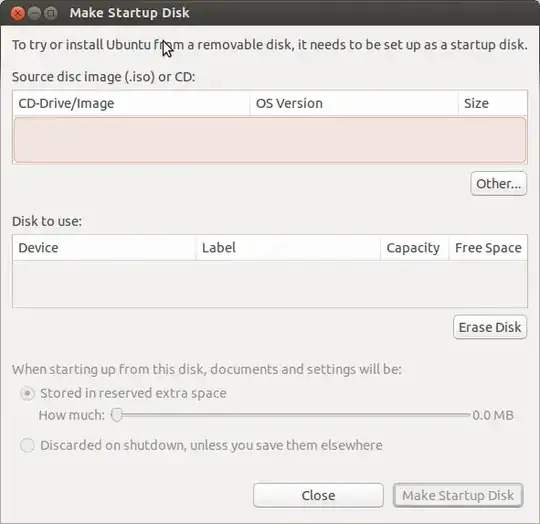Sort by Free Space column header
The width and height of the screenshot is (540, 524).
pos(488,248)
